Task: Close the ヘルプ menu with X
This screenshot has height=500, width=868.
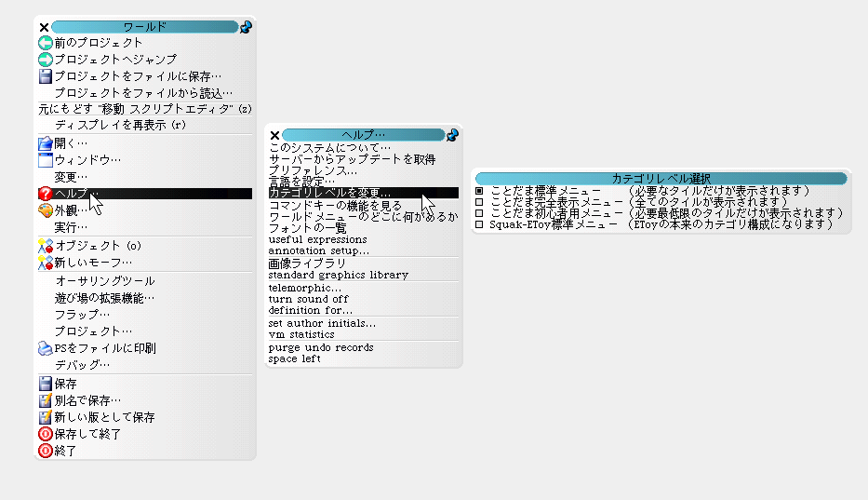Action: click(x=274, y=135)
